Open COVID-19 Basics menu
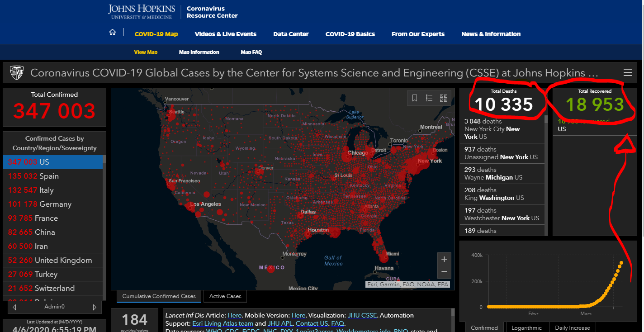 [350, 34]
